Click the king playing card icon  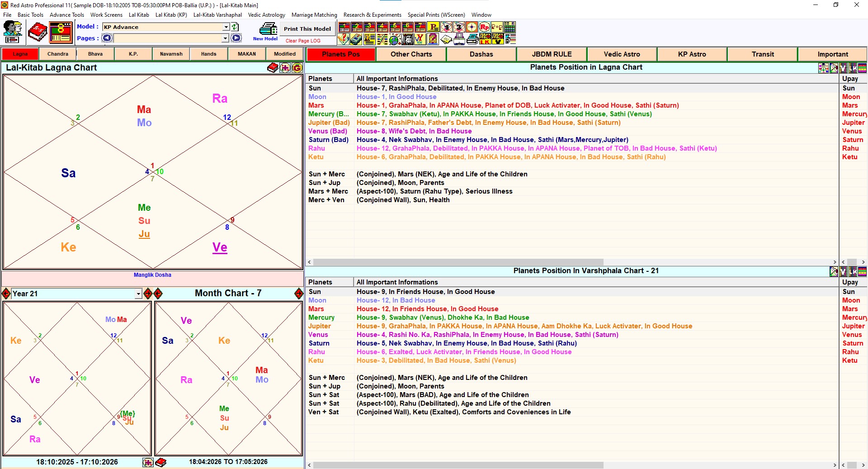pos(407,39)
